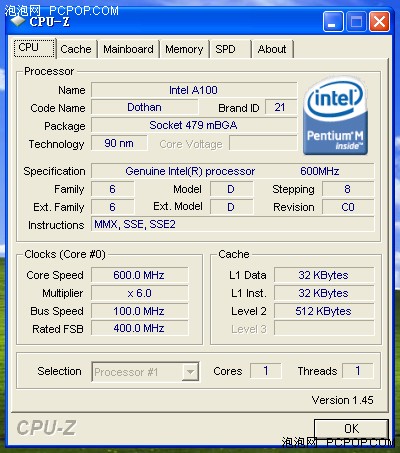The image size is (400, 453).
Task: Click the OK button
Action: click(351, 429)
